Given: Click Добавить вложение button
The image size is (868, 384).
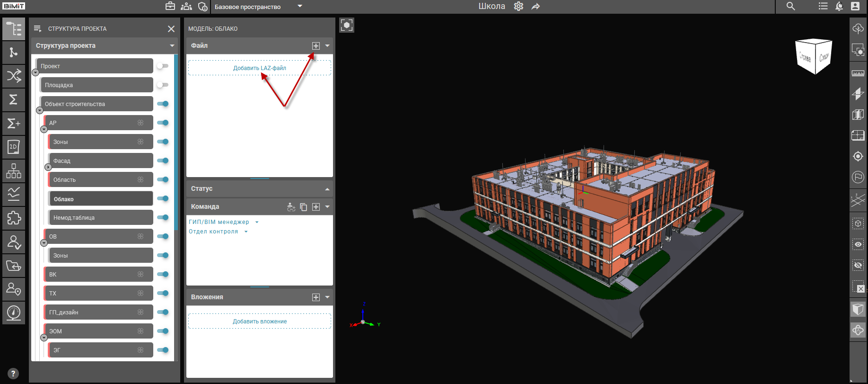Looking at the screenshot, I should point(259,321).
